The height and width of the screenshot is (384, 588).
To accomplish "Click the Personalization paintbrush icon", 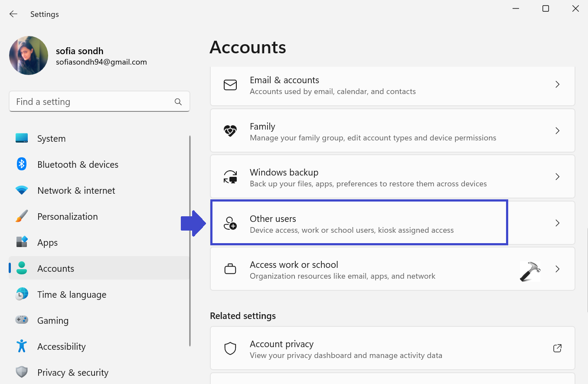I will coord(22,216).
